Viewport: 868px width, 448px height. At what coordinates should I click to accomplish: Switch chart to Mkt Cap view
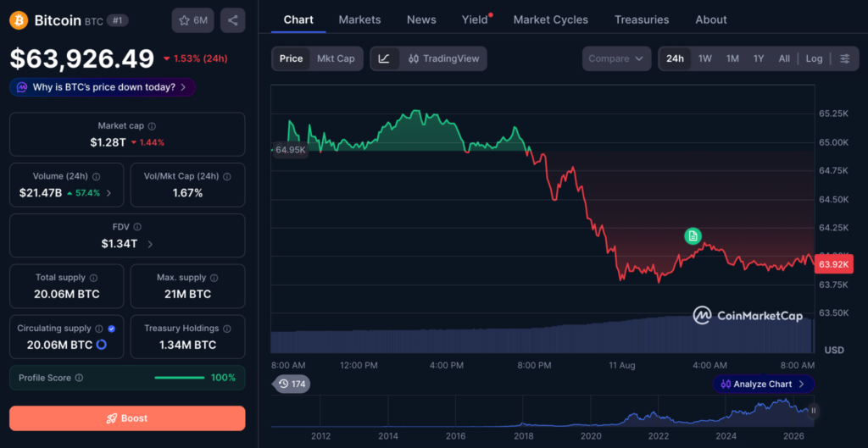(336, 58)
